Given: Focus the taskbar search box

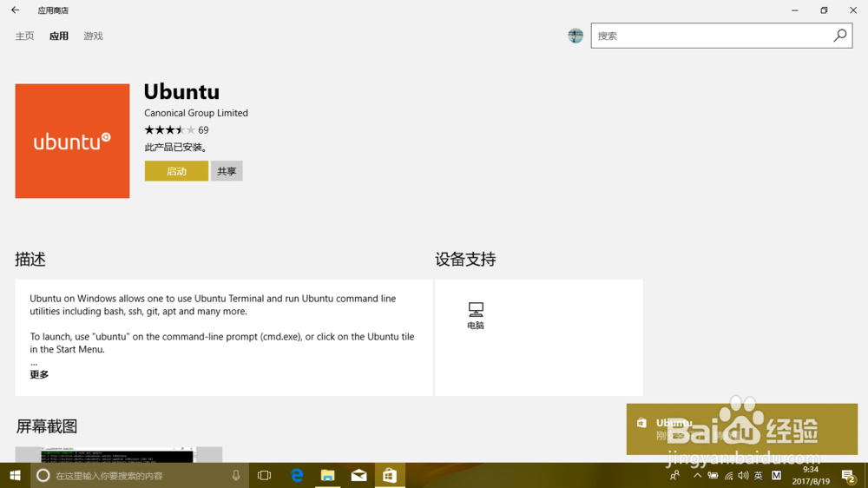Looking at the screenshot, I should [x=138, y=475].
